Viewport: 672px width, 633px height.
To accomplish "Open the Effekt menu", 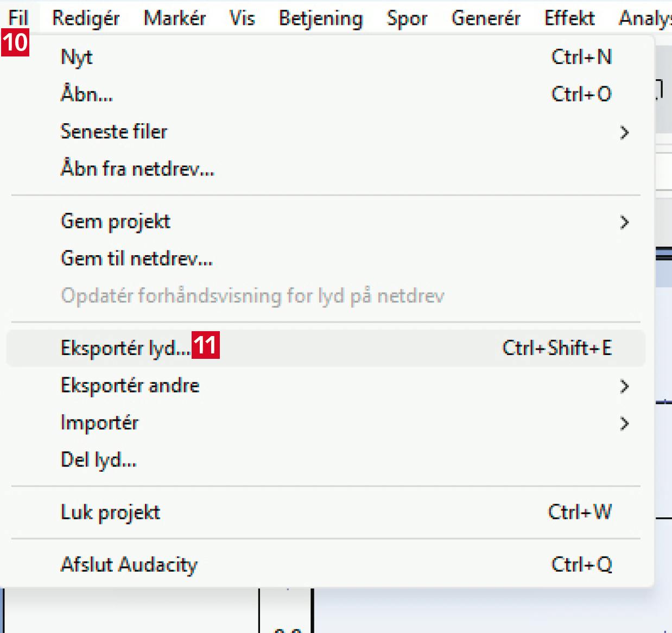I will click(x=569, y=18).
